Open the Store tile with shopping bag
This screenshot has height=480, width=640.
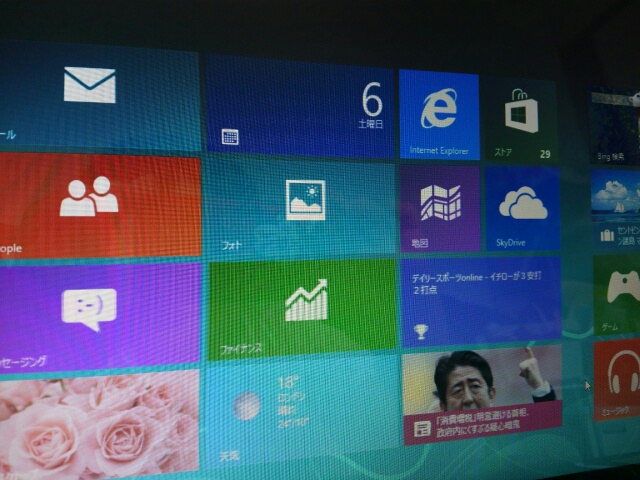[x=520, y=120]
